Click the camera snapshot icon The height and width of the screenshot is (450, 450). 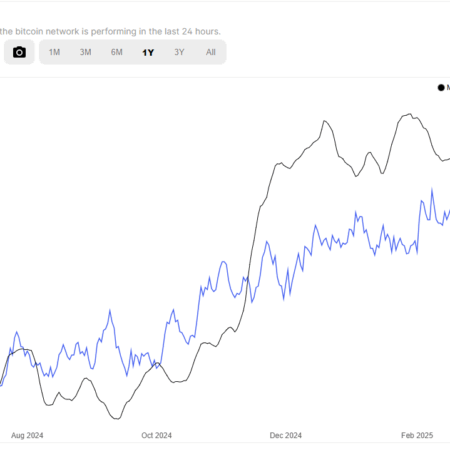click(x=19, y=52)
